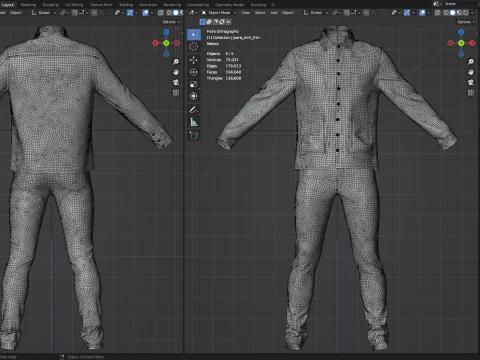This screenshot has height=360, width=480.
Task: Click the Front Orthographic view label
Action: point(223,31)
